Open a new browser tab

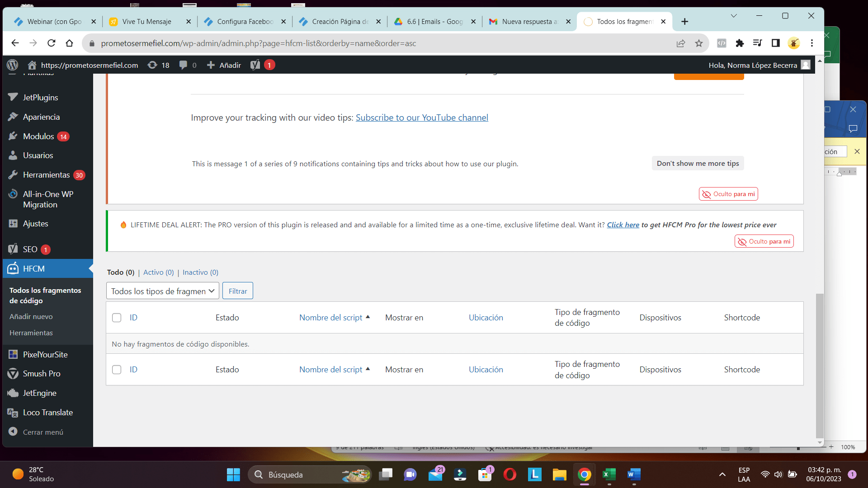685,21
